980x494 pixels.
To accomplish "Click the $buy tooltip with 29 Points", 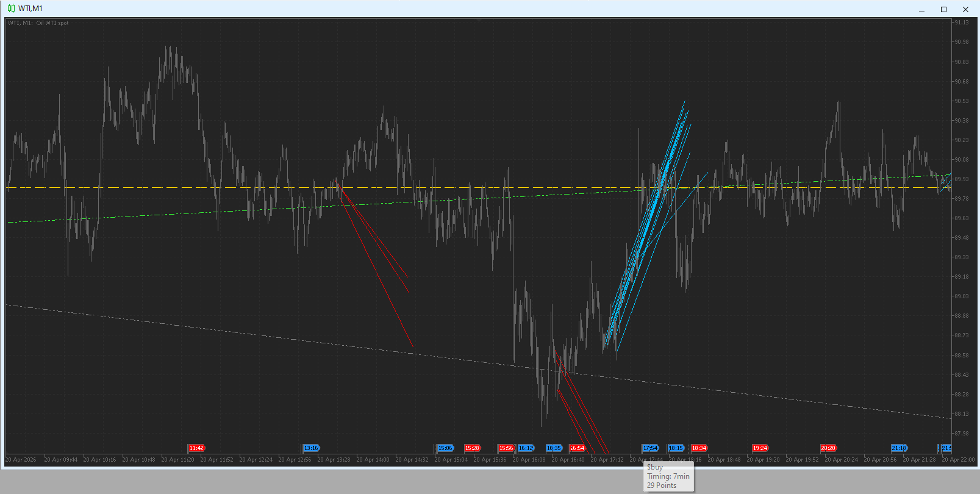I will click(669, 476).
